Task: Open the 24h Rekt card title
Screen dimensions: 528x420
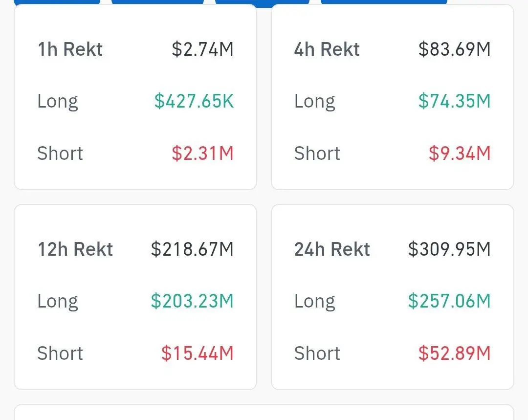Action: coord(332,249)
